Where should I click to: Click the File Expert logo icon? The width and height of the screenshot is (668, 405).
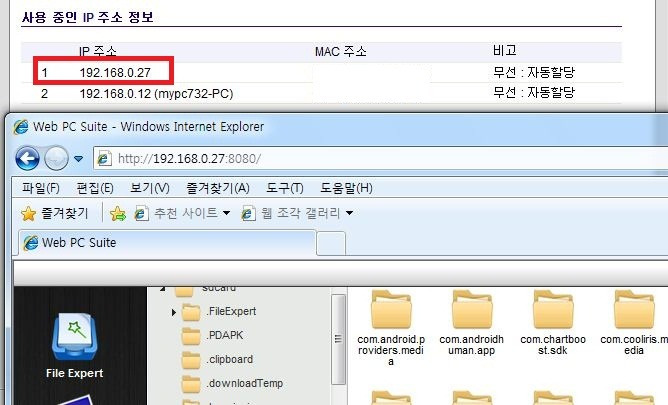click(75, 336)
